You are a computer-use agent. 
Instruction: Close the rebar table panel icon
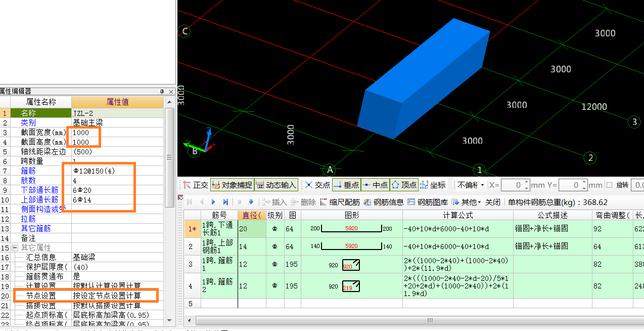[180, 197]
